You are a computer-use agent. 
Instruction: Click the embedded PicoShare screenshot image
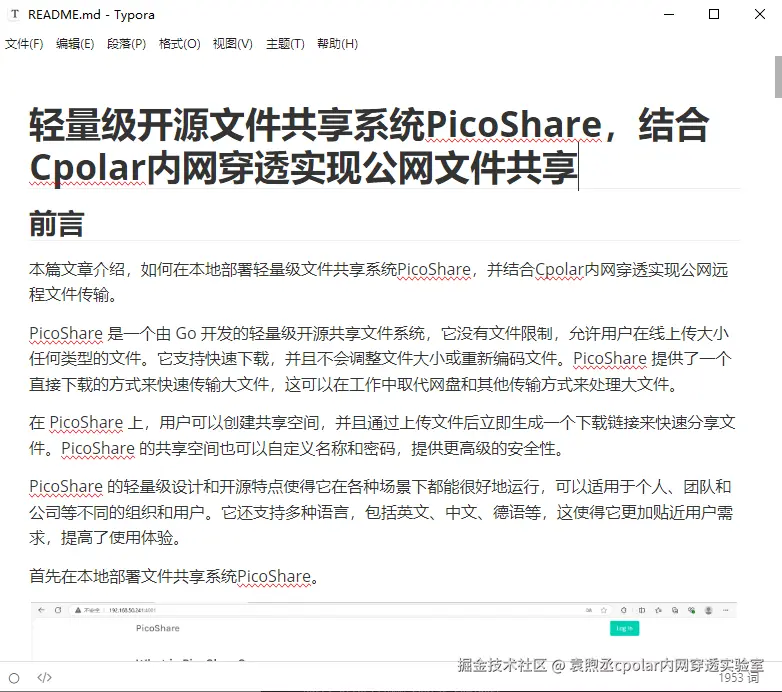[384, 631]
